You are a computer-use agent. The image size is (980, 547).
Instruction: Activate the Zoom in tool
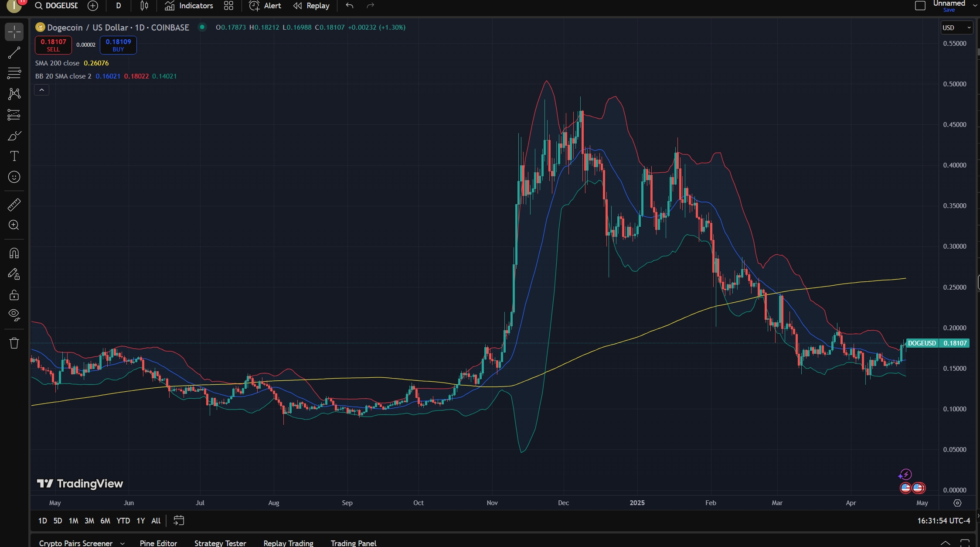click(14, 225)
